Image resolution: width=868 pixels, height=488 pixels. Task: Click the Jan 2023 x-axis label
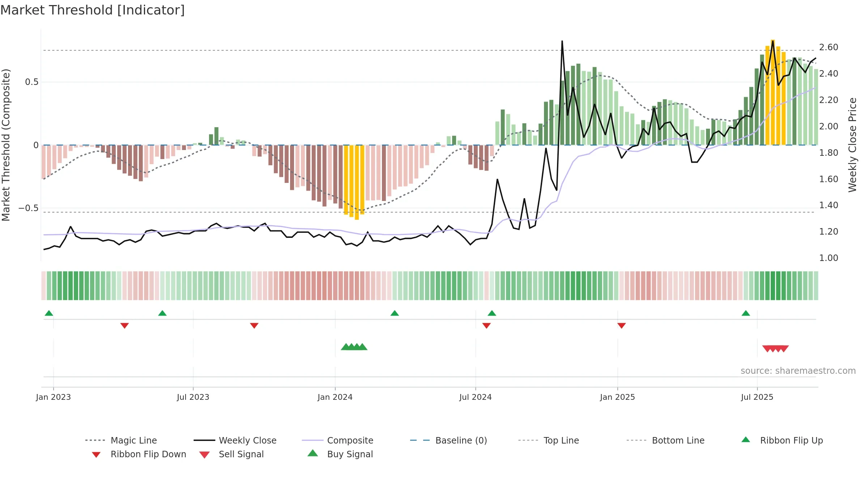(54, 397)
